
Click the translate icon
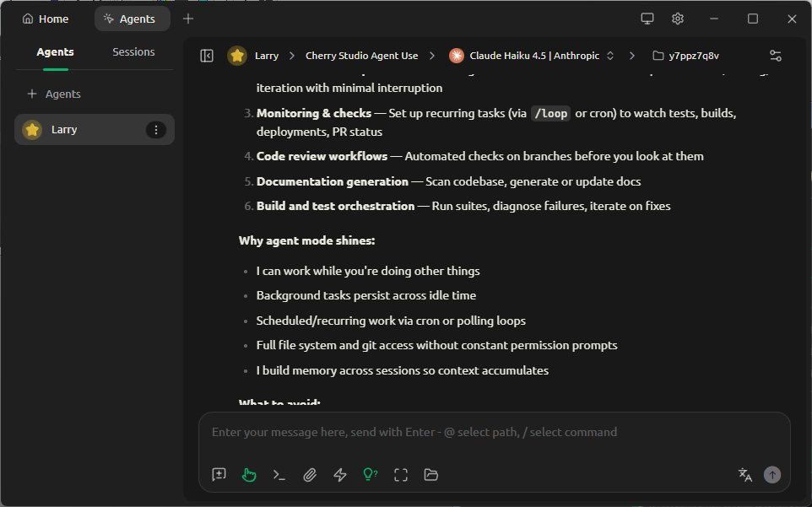[x=744, y=474]
